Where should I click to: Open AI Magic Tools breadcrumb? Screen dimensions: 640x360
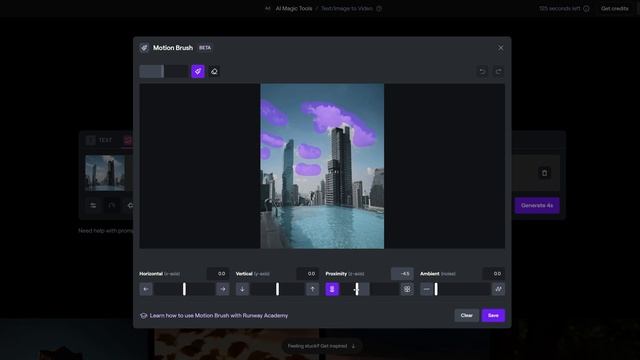[x=294, y=9]
